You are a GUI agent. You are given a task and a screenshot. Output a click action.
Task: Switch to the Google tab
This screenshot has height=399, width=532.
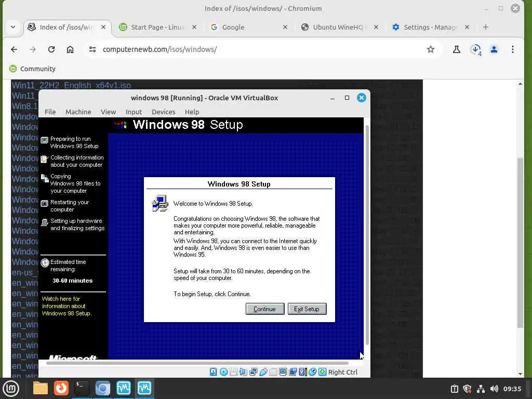(249, 27)
